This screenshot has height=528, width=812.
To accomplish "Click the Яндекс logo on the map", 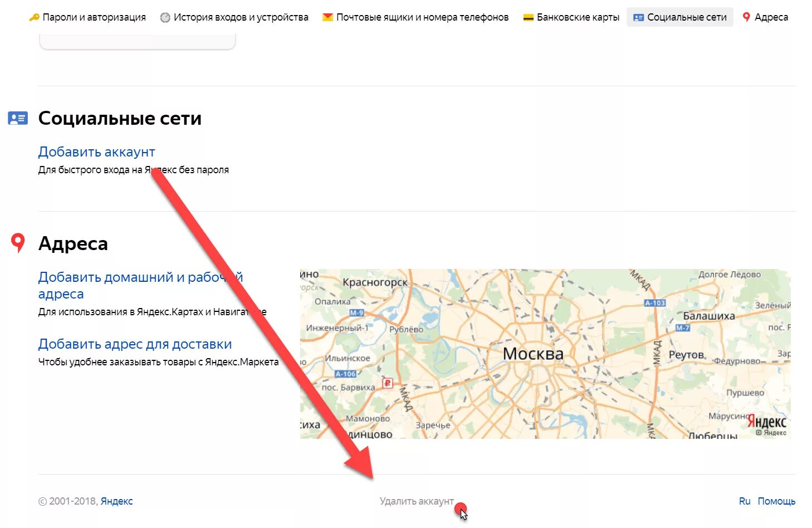I will point(767,422).
